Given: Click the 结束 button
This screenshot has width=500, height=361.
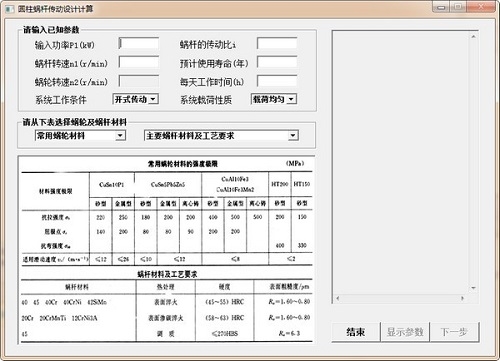Looking at the screenshot, I should click(356, 332).
